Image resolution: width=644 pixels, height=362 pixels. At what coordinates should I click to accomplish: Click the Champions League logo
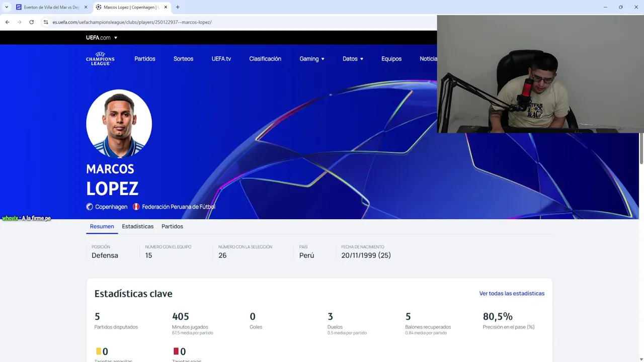tap(100, 59)
